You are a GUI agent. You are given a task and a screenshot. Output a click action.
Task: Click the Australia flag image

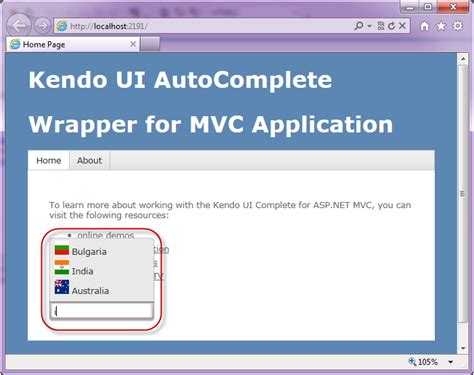tap(62, 287)
